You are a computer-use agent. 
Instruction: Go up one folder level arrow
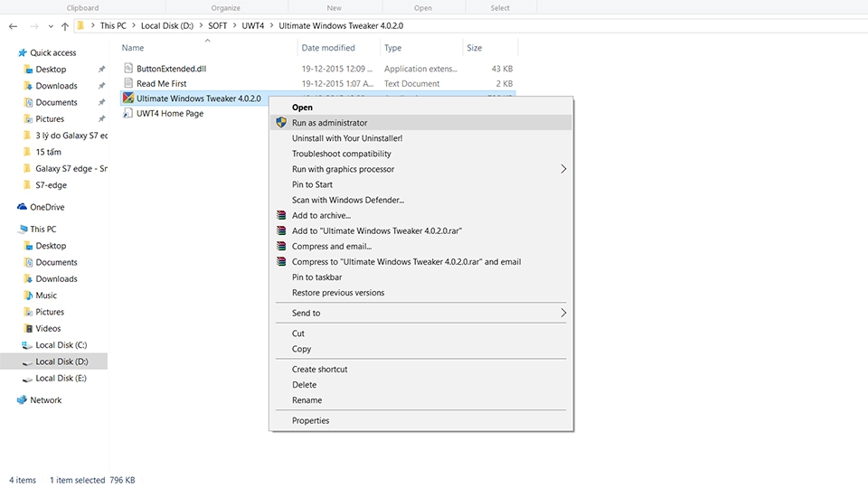[x=65, y=26]
